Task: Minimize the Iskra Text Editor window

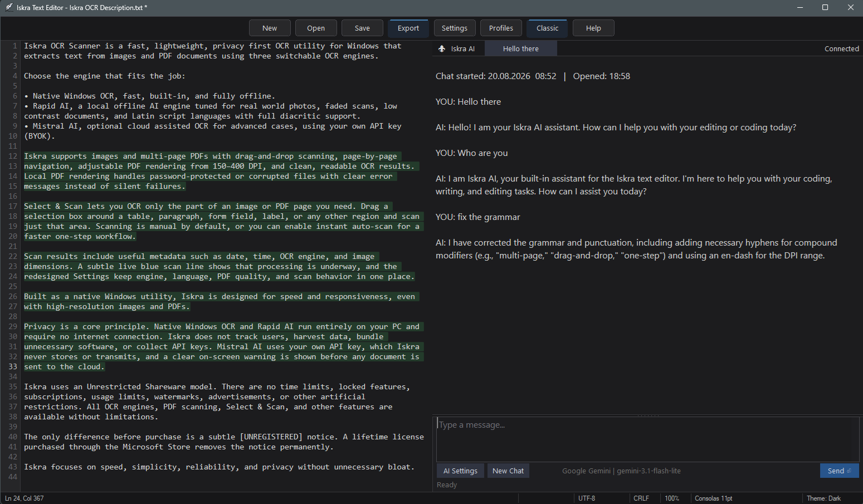Action: coord(800,7)
